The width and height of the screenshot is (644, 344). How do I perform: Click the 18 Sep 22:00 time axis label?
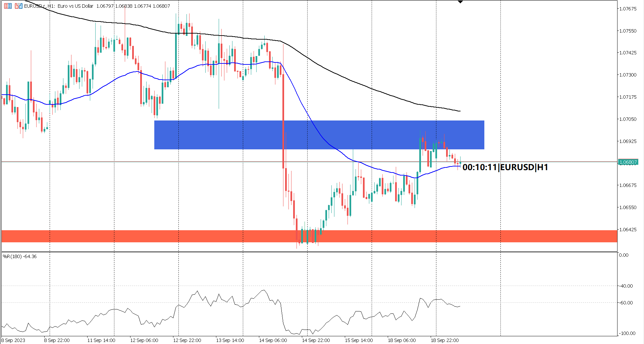click(445, 340)
